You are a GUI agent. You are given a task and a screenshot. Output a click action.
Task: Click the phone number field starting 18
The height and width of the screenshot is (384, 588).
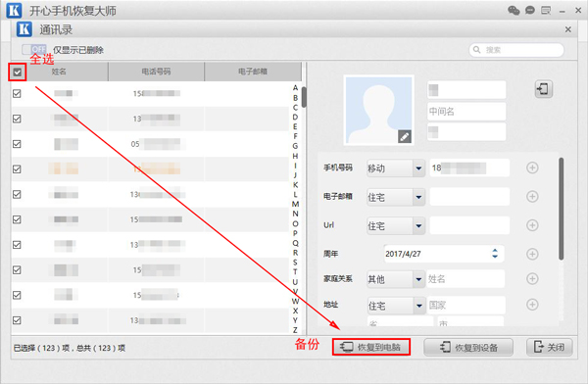(x=469, y=168)
